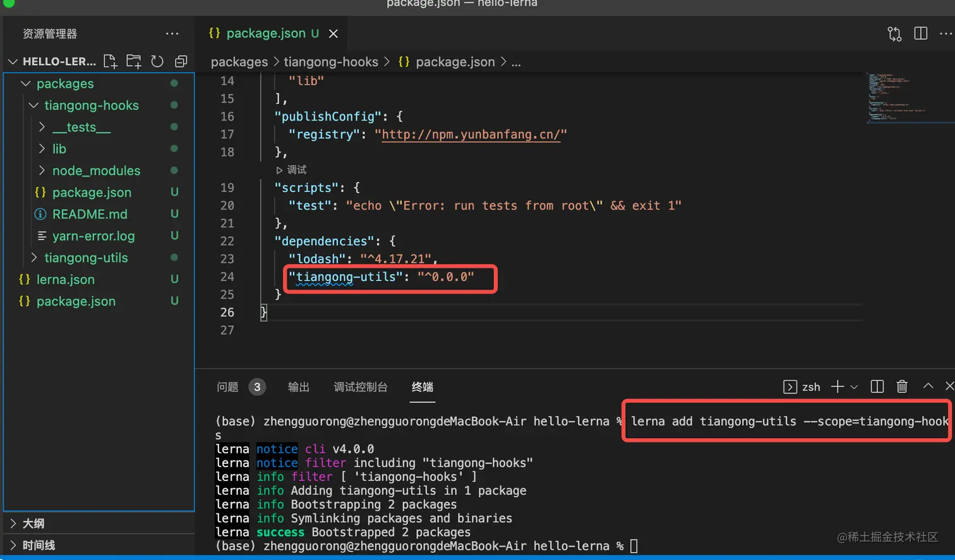The width and height of the screenshot is (955, 560).
Task: Click terminal text "cli v4.0.0"
Action: (x=339, y=449)
